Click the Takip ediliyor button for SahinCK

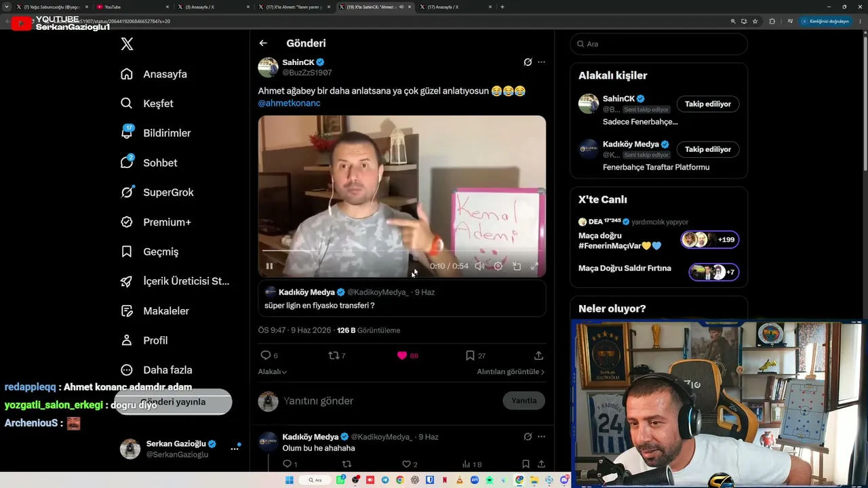click(x=708, y=104)
